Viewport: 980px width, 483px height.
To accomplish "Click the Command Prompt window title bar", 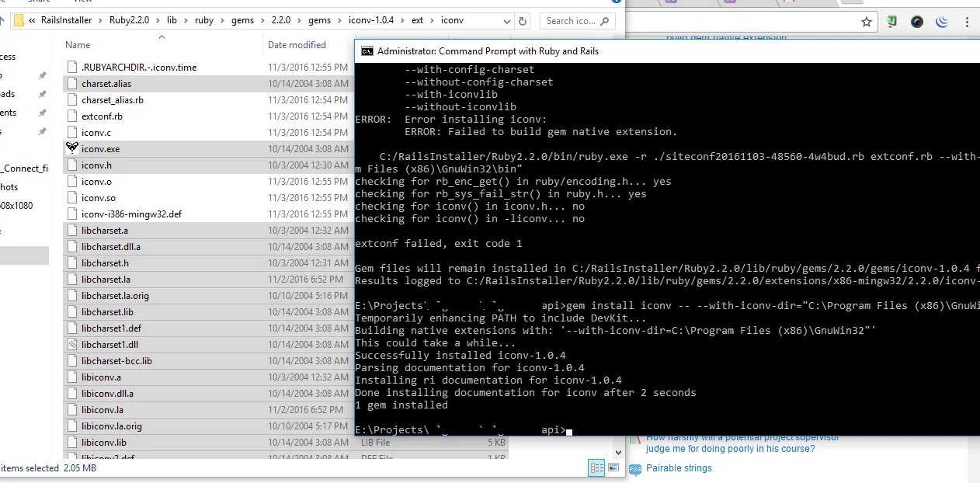I will [668, 51].
